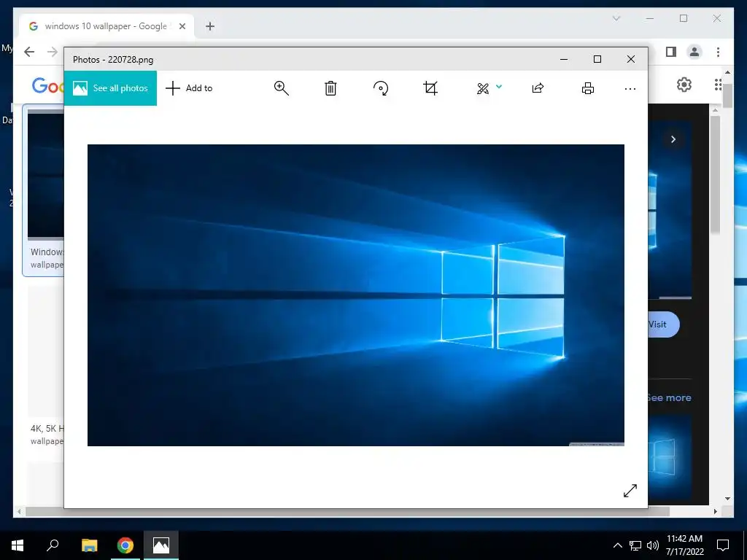Click Add to in Photos toolbar
747x560 pixels.
click(189, 88)
